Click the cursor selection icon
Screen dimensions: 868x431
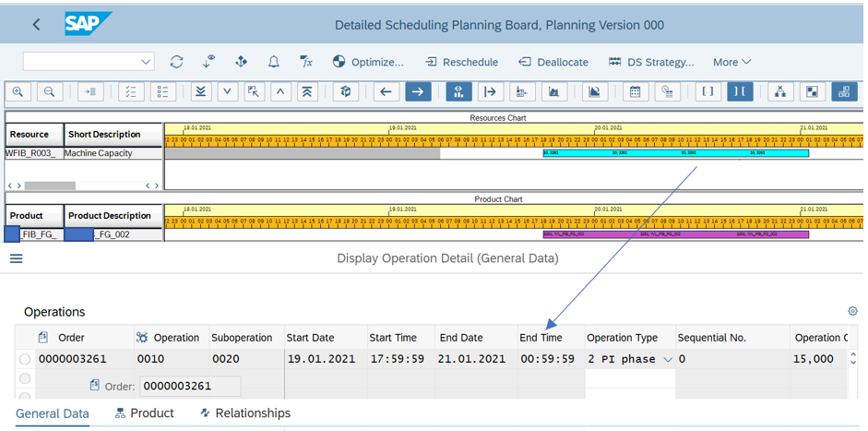coord(254,92)
